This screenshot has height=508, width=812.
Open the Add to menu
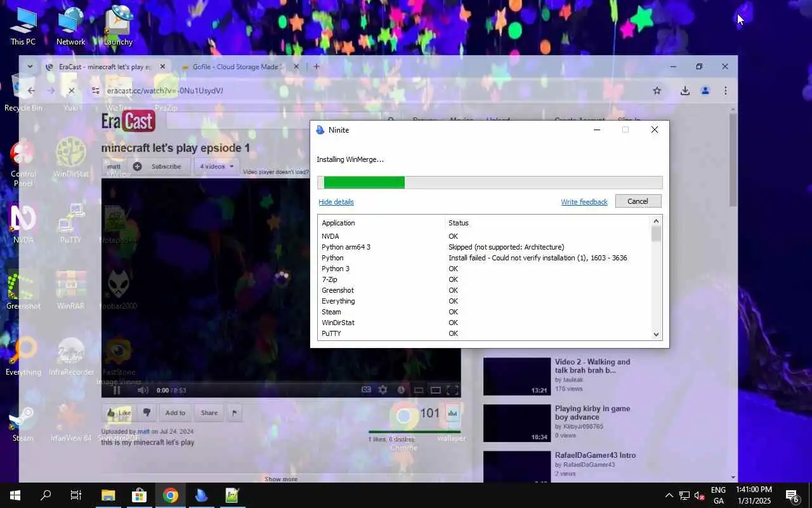175,413
